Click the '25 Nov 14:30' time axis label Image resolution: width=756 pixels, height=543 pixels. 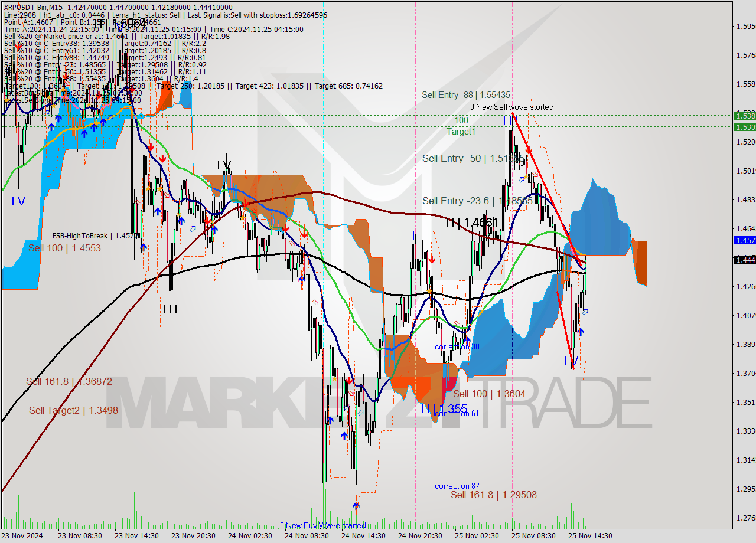(x=590, y=536)
